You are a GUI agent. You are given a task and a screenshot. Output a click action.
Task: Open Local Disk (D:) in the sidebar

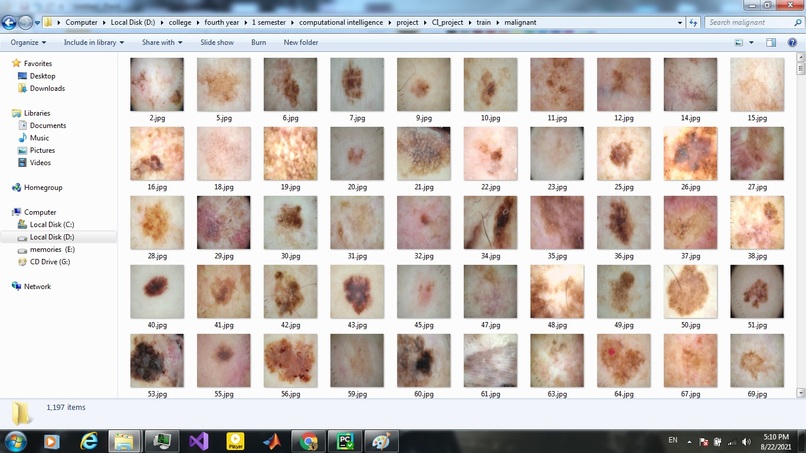pyautogui.click(x=52, y=237)
